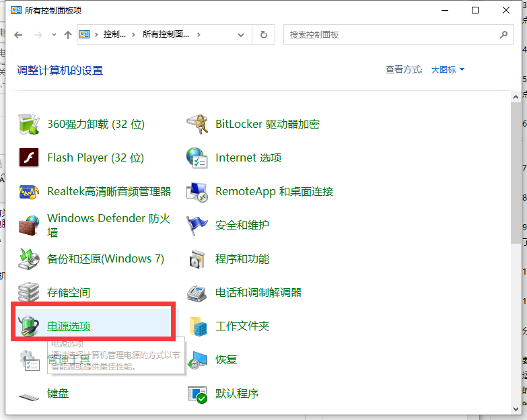The height and width of the screenshot is (420, 527).
Task: Click the 管理工具 gear icon
Action: click(30, 361)
